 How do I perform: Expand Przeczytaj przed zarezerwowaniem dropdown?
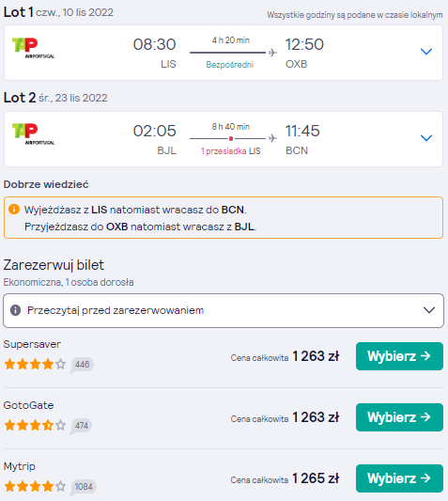[224, 310]
